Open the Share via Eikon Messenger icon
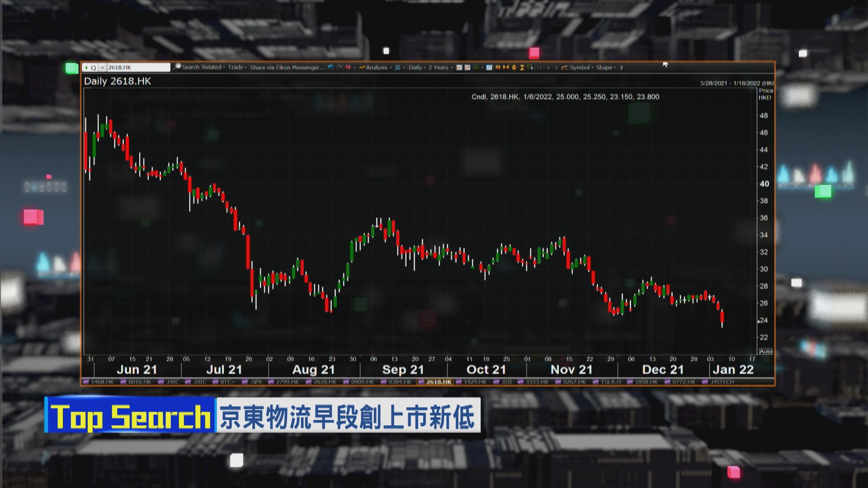 coord(288,67)
